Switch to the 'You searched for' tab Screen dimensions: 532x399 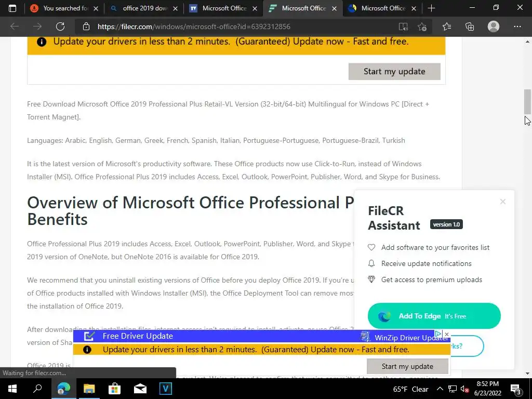tap(64, 8)
